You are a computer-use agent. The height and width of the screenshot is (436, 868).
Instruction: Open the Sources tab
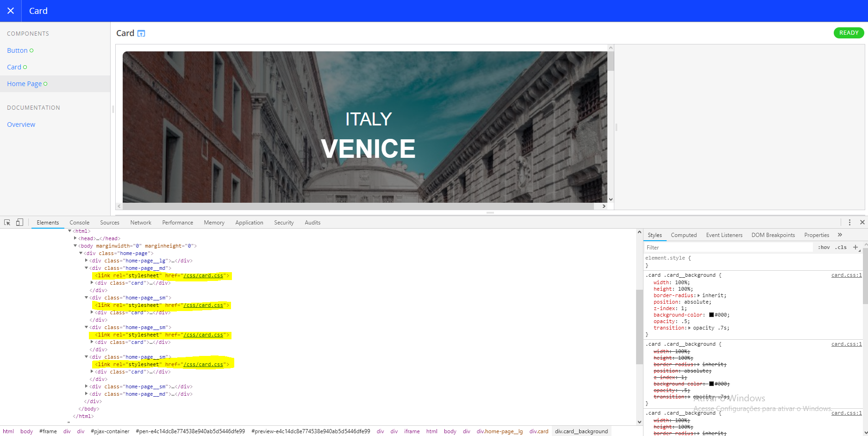[x=110, y=223]
